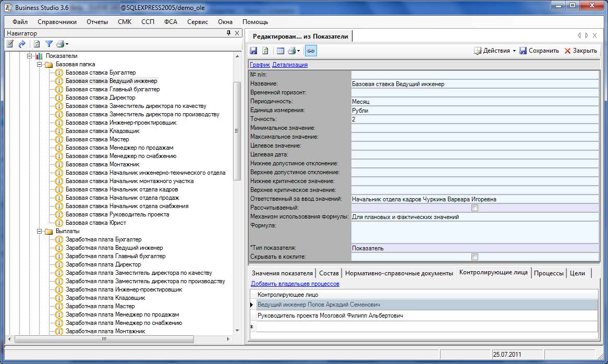Click the Добавить владельцев процессов link
Viewport: 608px width, 364px height.
pos(295,284)
